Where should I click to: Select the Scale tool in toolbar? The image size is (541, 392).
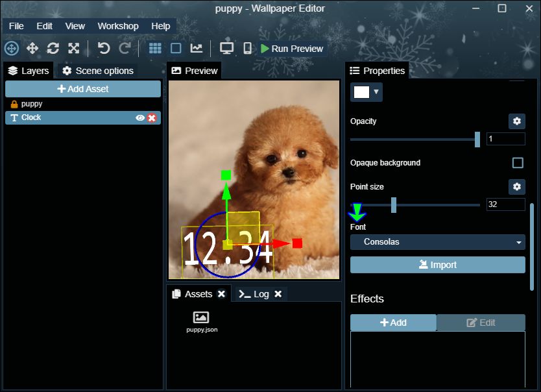coord(73,48)
